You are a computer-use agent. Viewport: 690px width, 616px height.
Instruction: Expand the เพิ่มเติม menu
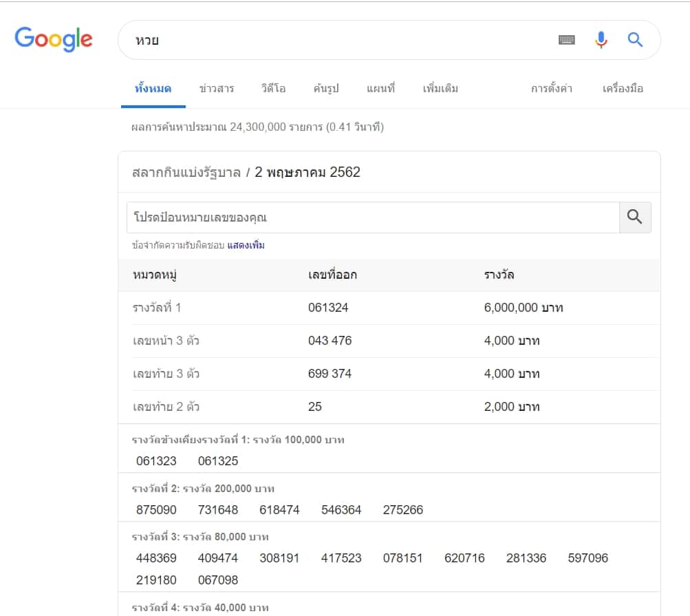(440, 89)
